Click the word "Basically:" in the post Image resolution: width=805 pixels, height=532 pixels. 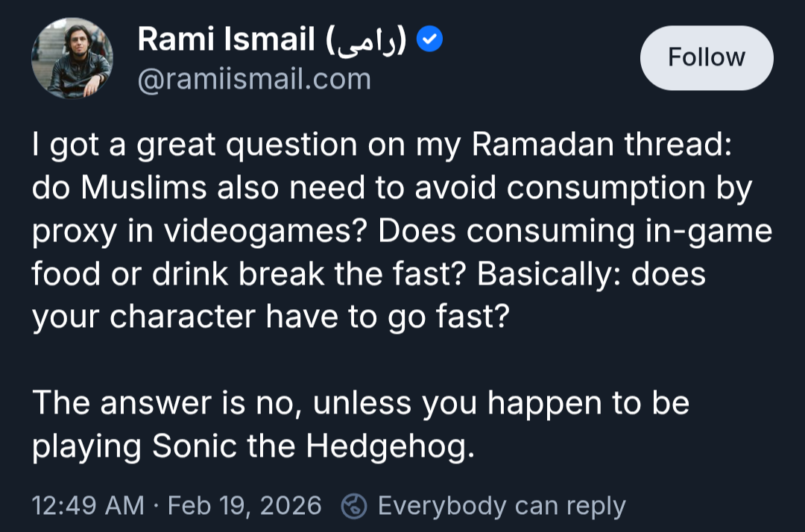549,275
